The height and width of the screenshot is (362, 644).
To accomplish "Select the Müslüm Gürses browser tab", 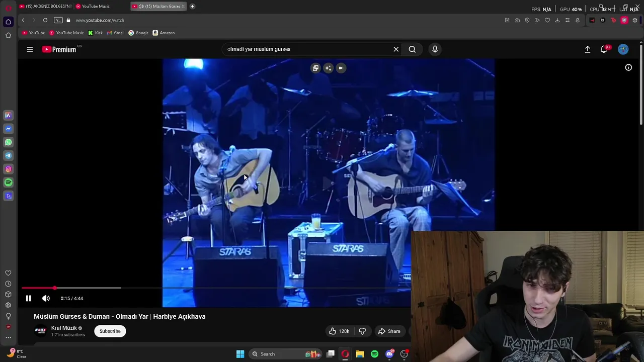I will (158, 6).
